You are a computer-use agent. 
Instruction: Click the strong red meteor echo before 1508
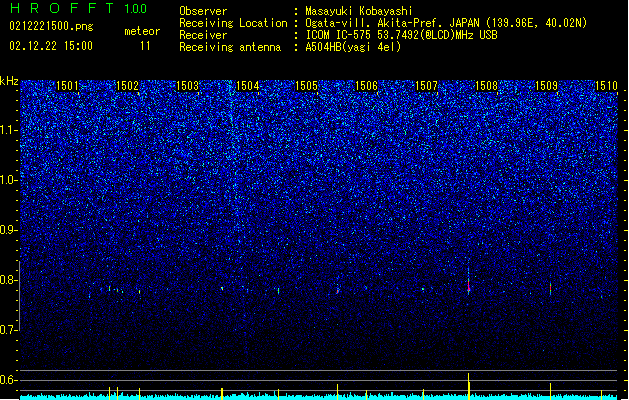[x=468, y=285]
